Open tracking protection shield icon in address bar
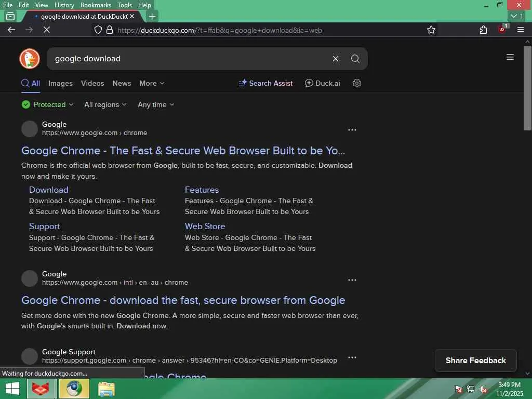Image resolution: width=532 pixels, height=399 pixels. tap(98, 30)
